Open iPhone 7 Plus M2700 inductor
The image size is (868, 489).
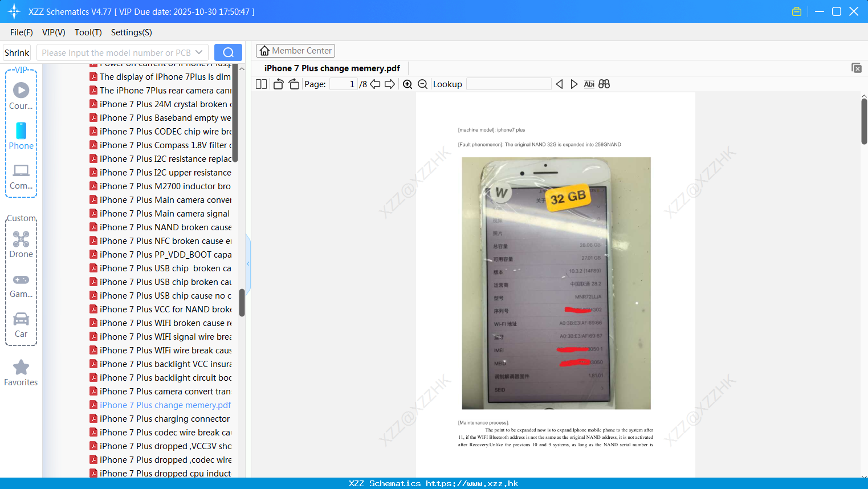(160, 186)
